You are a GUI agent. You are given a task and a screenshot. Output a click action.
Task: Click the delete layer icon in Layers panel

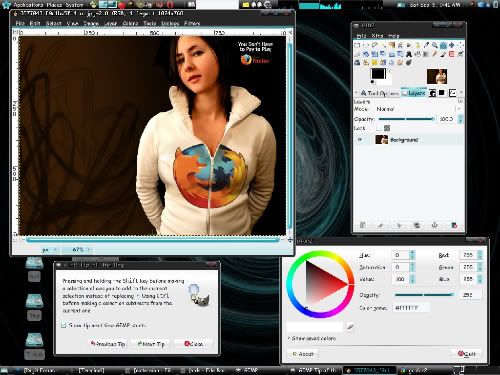[454, 225]
